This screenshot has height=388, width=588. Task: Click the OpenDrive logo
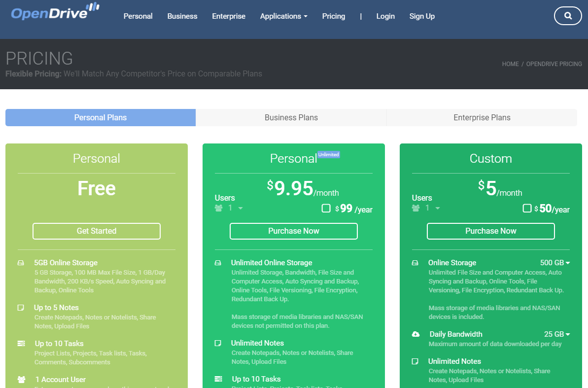pos(55,12)
